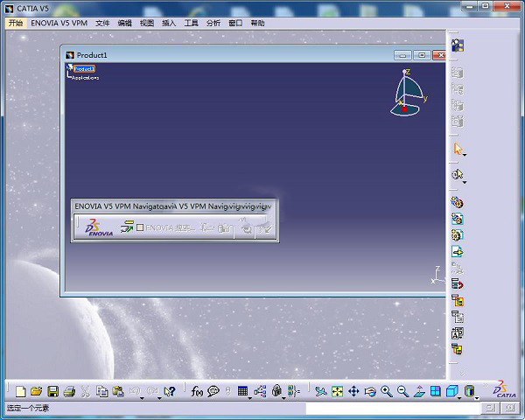Expand the render style dropdown arrow
Screen dimensions: 525x420
[477, 398]
